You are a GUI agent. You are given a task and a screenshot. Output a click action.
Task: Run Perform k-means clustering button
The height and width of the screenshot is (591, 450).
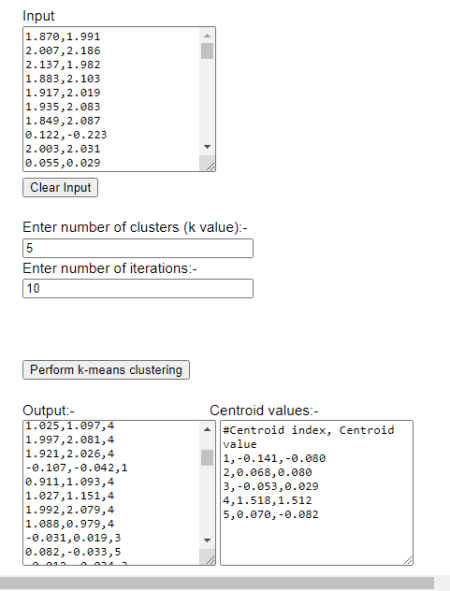click(106, 370)
